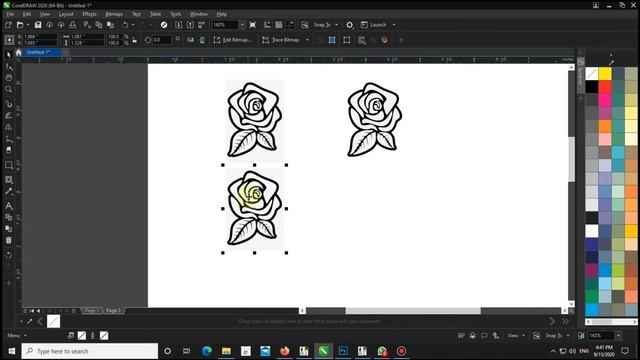Select the Pick tool
Screen dimensions: 640x360
[x=9, y=55]
